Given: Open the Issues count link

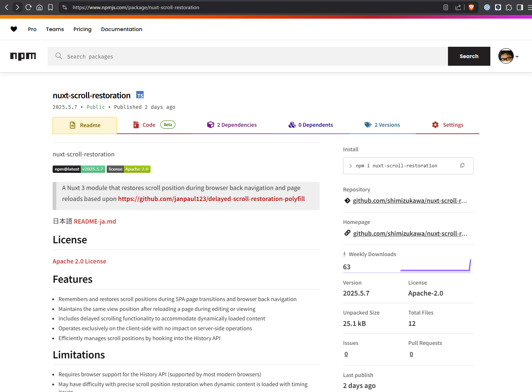Looking at the screenshot, I should [x=346, y=354].
